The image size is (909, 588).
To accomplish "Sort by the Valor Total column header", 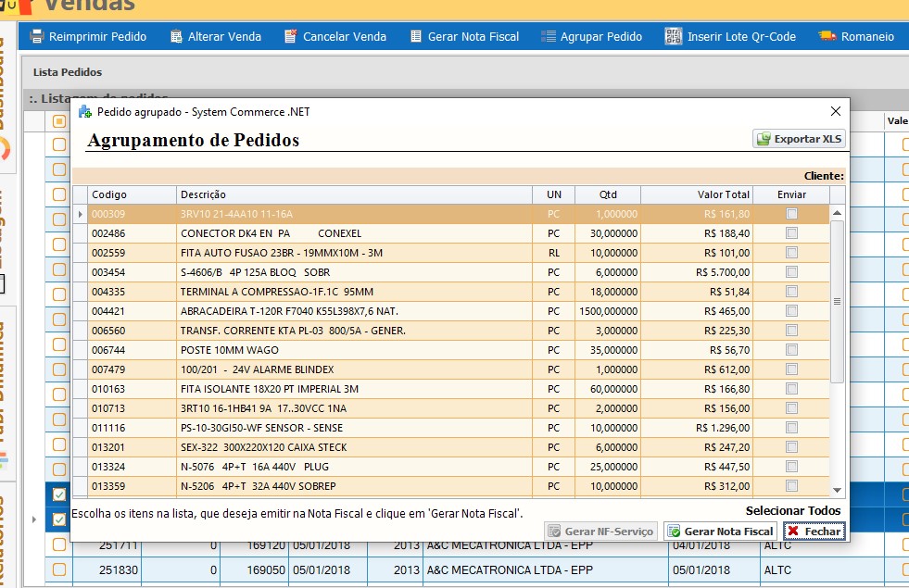I will coord(723,194).
